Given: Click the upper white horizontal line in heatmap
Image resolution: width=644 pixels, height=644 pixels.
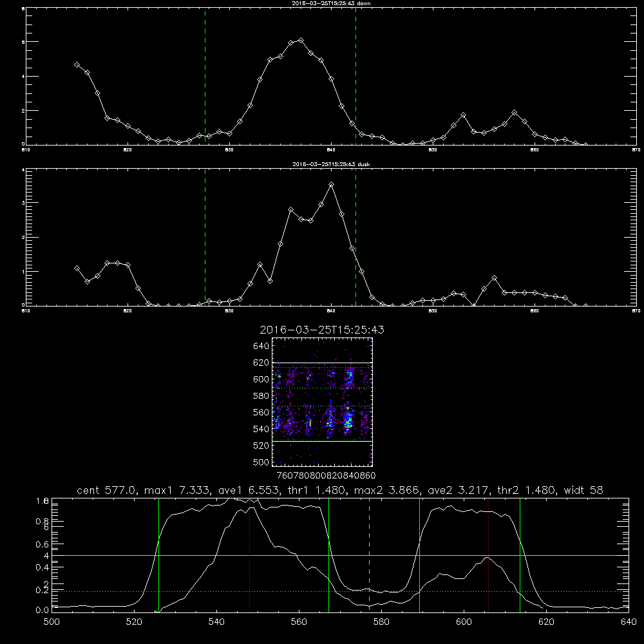Looking at the screenshot, I should pyautogui.click(x=323, y=363).
